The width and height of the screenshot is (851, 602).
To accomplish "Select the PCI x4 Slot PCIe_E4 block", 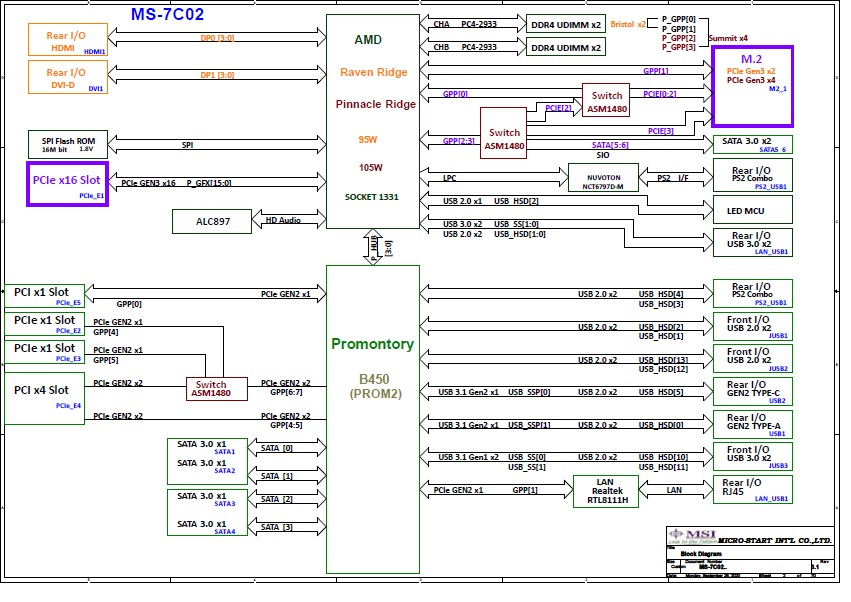I will pyautogui.click(x=45, y=398).
